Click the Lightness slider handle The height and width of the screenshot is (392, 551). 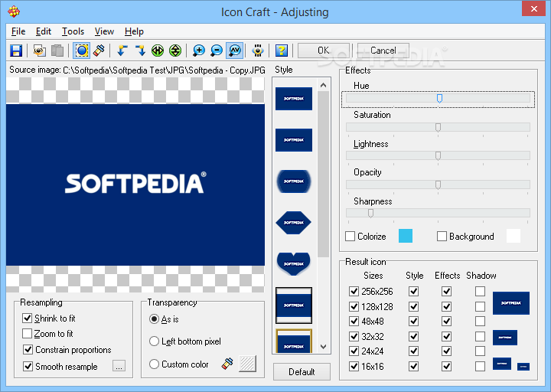[x=439, y=155]
